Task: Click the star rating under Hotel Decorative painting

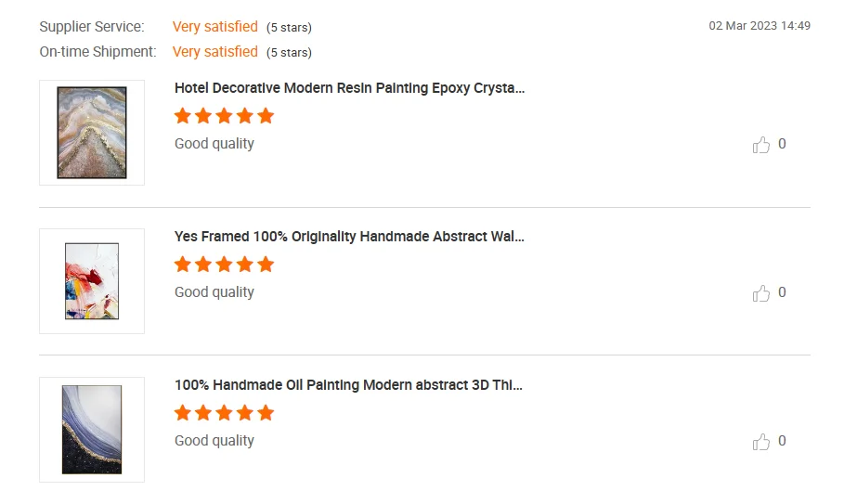Action: [224, 116]
